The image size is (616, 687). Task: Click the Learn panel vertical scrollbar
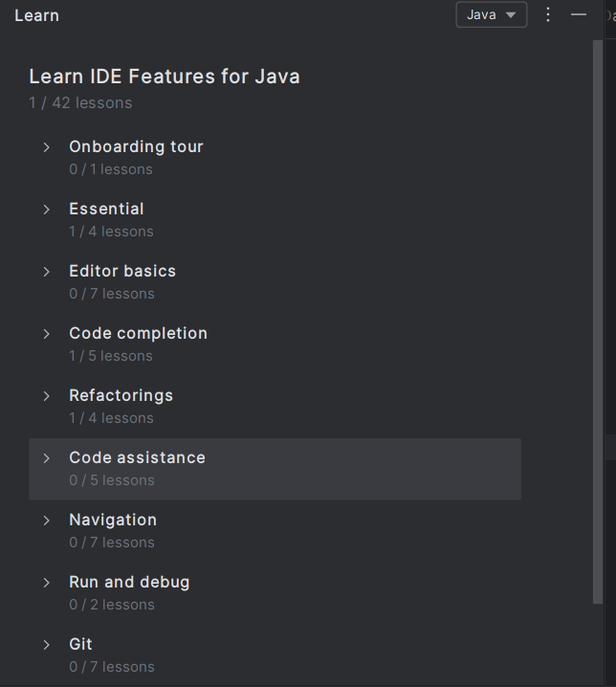[598, 322]
